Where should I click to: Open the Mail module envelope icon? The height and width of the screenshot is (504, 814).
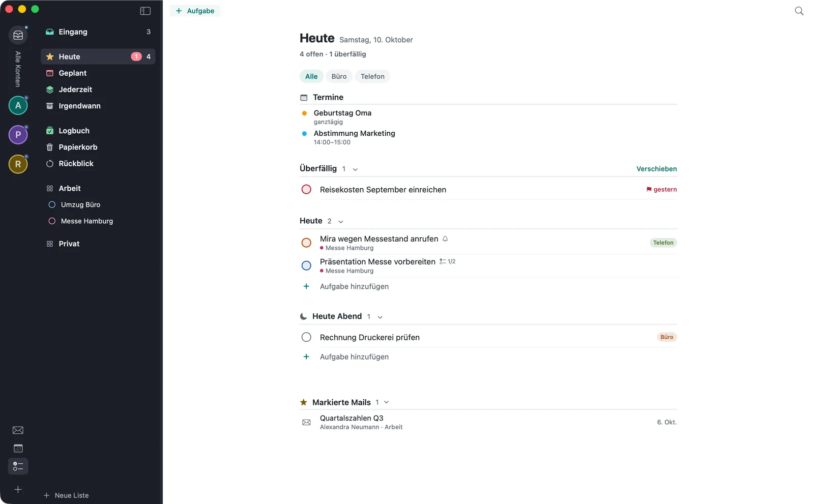(18, 430)
